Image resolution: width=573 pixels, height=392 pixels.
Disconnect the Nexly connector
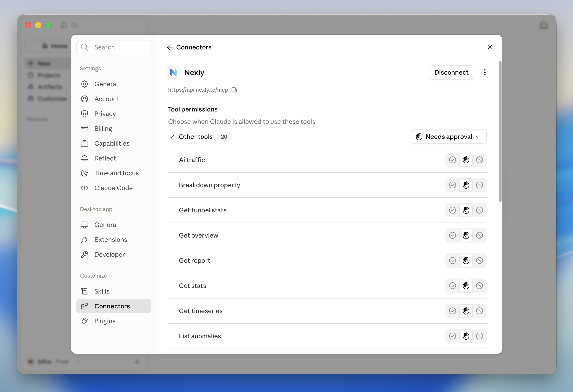tap(451, 72)
